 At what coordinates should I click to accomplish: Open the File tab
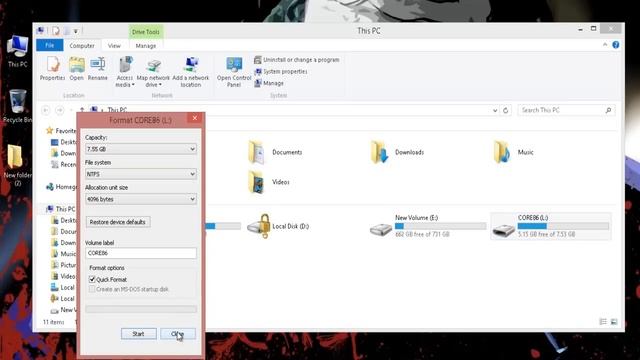coord(50,45)
